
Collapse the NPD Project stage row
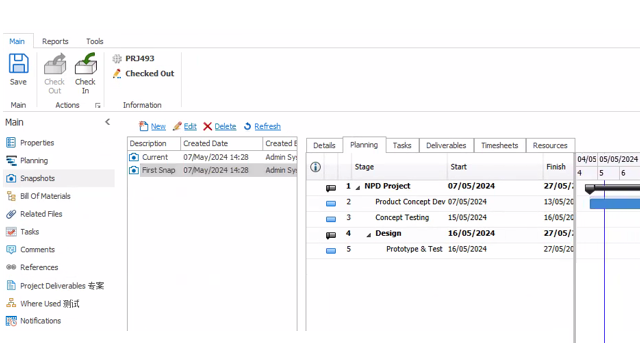358,187
